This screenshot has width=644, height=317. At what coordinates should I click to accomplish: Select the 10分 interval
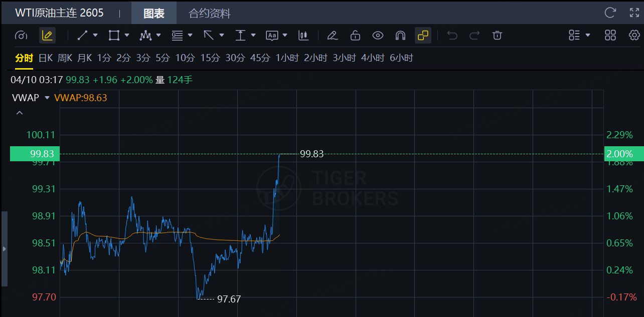click(x=185, y=58)
